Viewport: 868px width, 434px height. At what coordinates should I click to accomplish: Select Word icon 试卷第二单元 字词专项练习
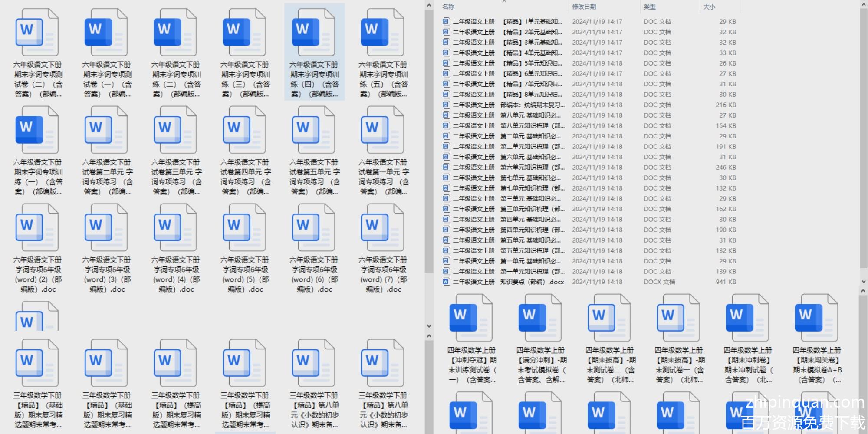106,130
